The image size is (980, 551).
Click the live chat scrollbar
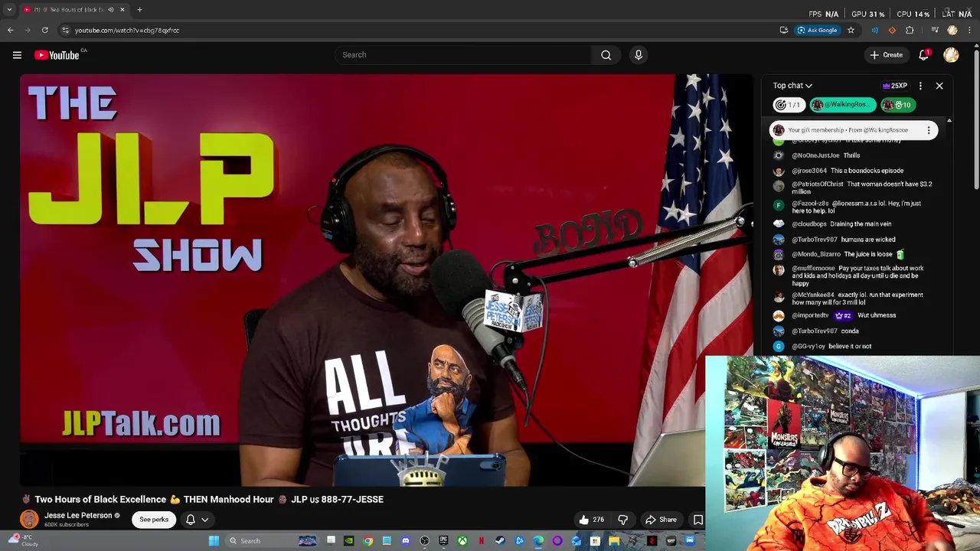coord(949,237)
